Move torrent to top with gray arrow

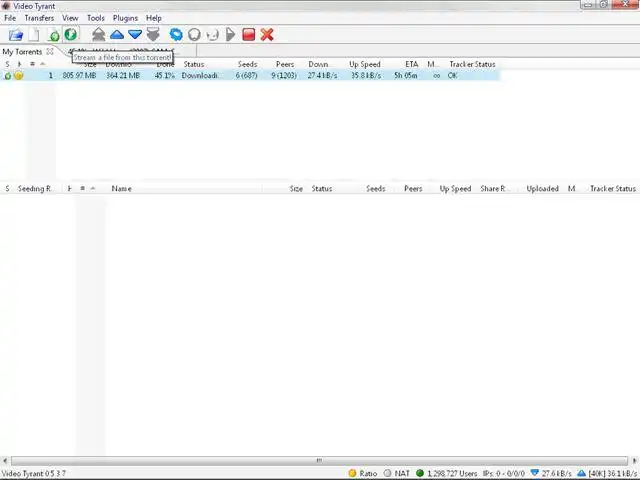pyautogui.click(x=98, y=35)
